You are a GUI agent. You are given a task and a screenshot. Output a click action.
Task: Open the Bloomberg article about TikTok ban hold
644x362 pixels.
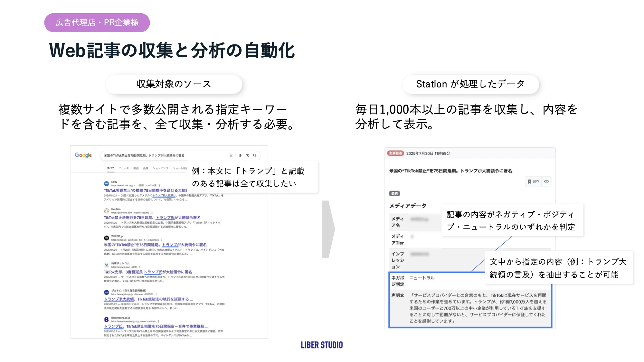[x=156, y=326]
